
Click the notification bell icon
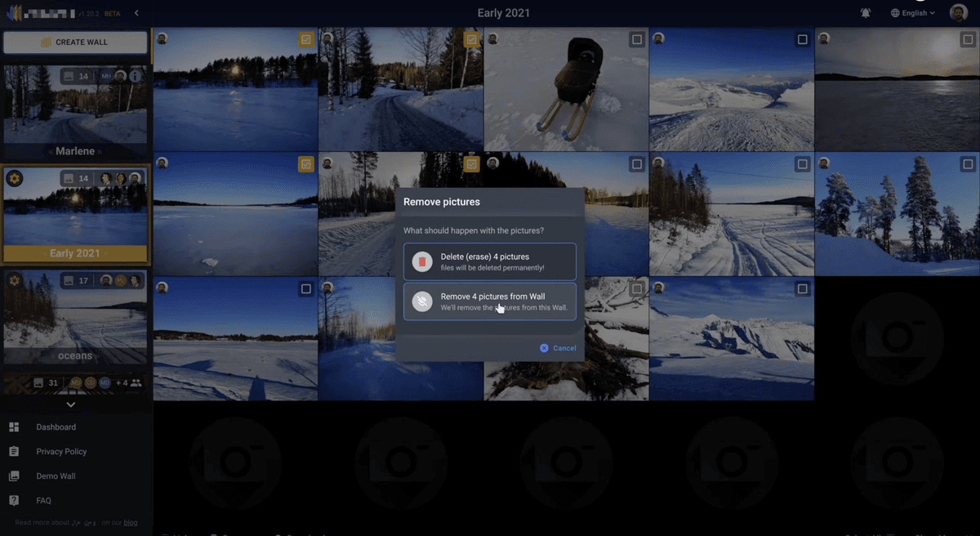pos(866,13)
